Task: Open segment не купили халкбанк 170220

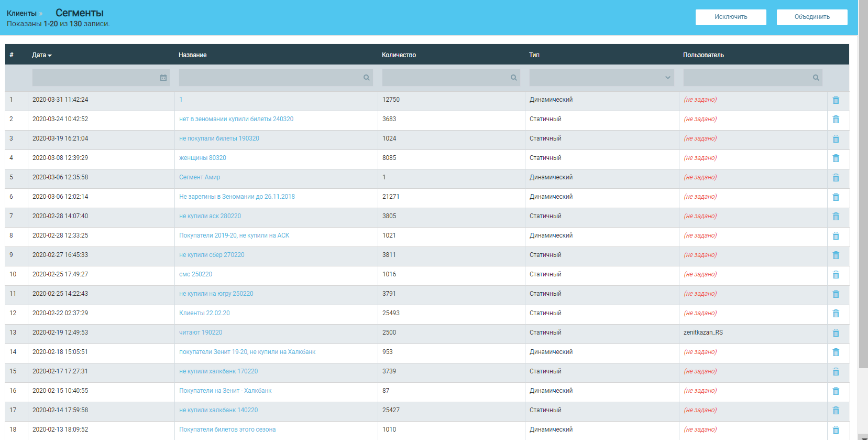Action: [x=218, y=371]
